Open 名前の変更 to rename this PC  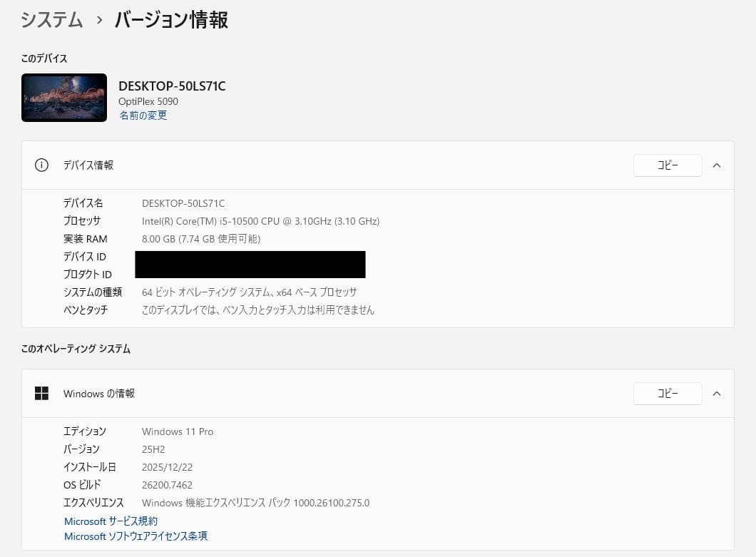pyautogui.click(x=143, y=115)
